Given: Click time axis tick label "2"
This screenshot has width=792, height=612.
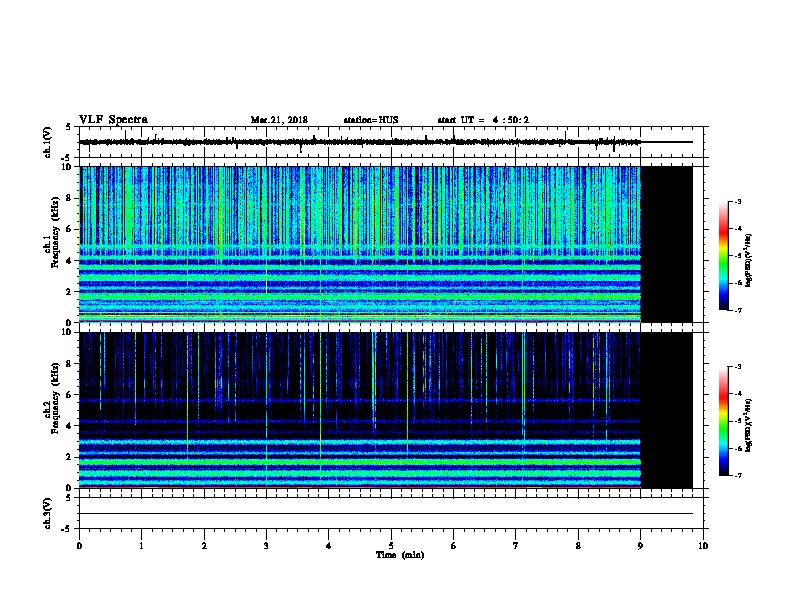Looking at the screenshot, I should (x=204, y=546).
